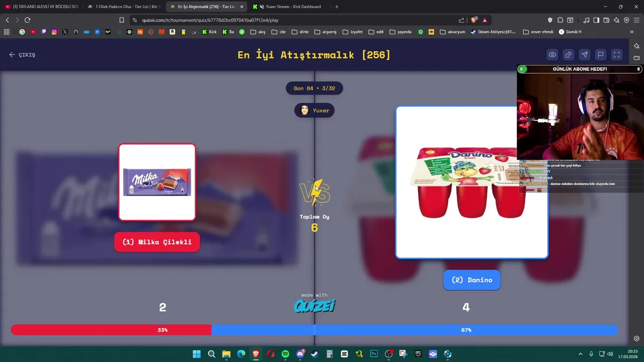Image resolution: width=644 pixels, height=362 pixels.
Task: Show hidden system tray icons
Action: [580, 354]
